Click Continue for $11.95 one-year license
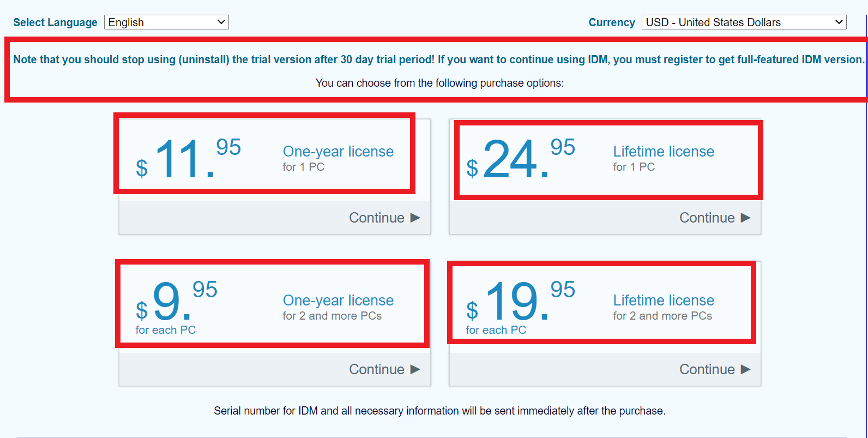The image size is (868, 438). [x=384, y=218]
